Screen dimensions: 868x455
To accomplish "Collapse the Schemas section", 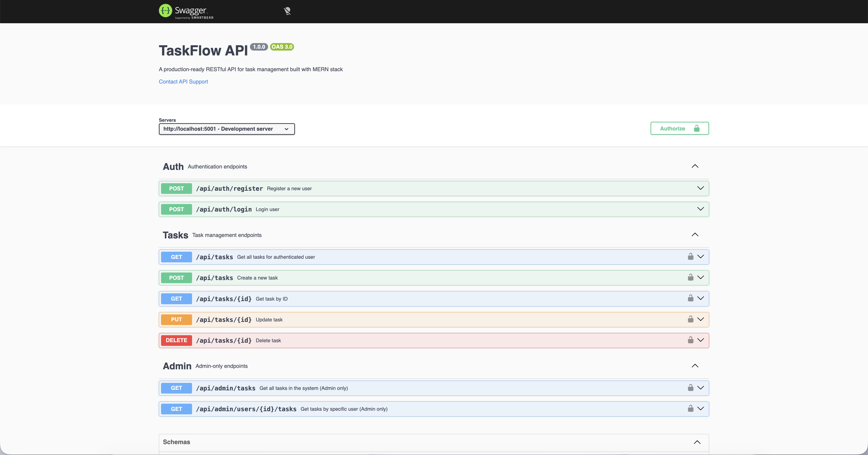I will (697, 442).
